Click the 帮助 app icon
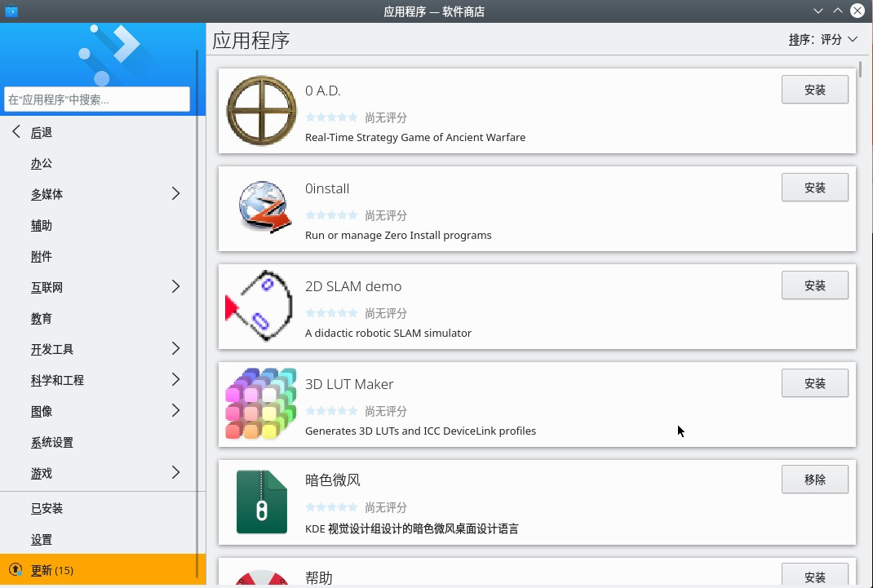 click(261, 577)
